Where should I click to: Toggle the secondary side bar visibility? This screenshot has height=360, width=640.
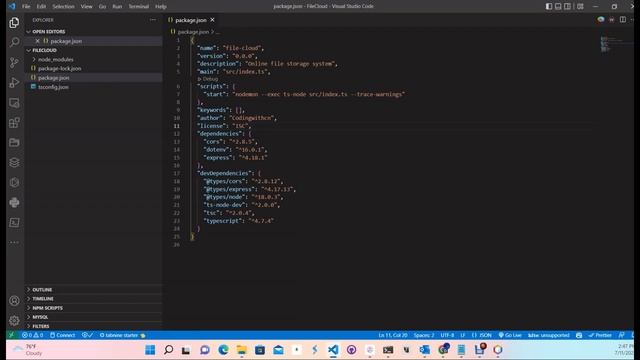click(x=567, y=6)
